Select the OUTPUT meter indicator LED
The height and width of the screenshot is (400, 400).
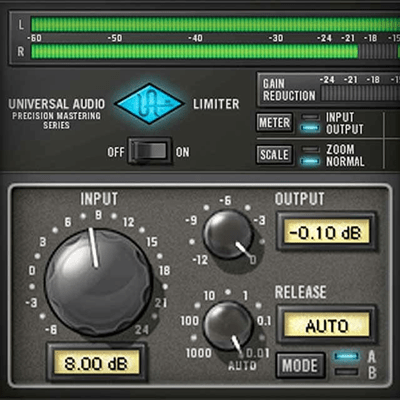tap(310, 128)
